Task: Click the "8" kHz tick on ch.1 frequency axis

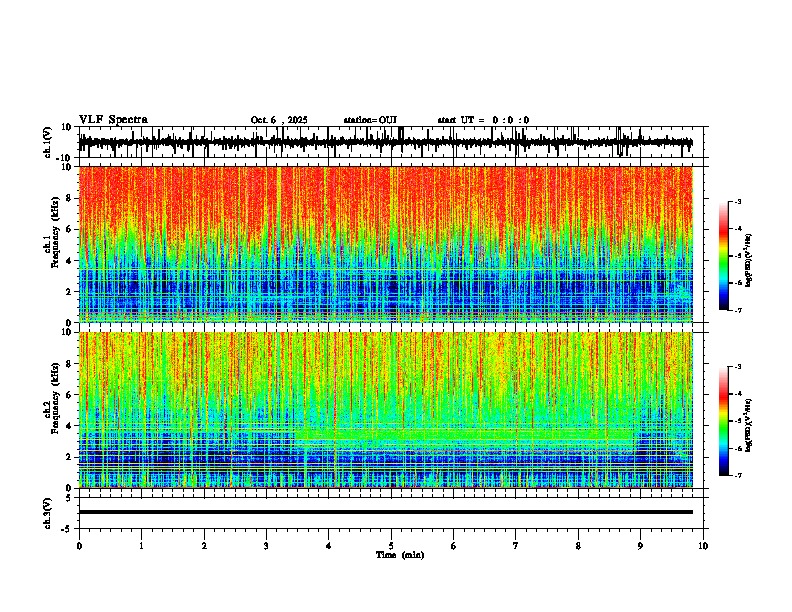Action: tap(70, 198)
